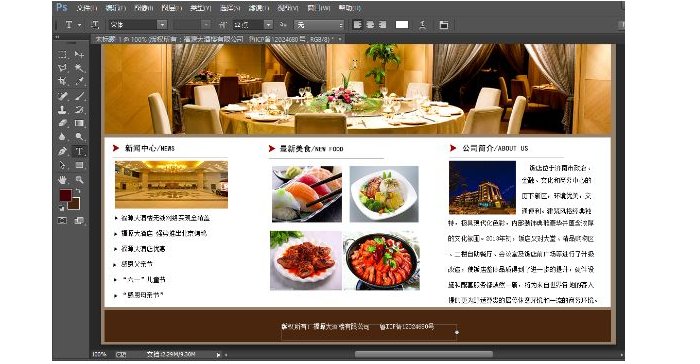Open the anti-aliasing method dropdown
Screen dimensions: 700x364
click(319, 25)
